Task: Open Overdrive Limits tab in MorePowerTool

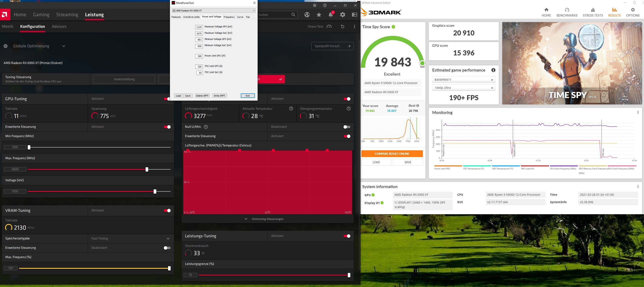Action: coord(191,17)
